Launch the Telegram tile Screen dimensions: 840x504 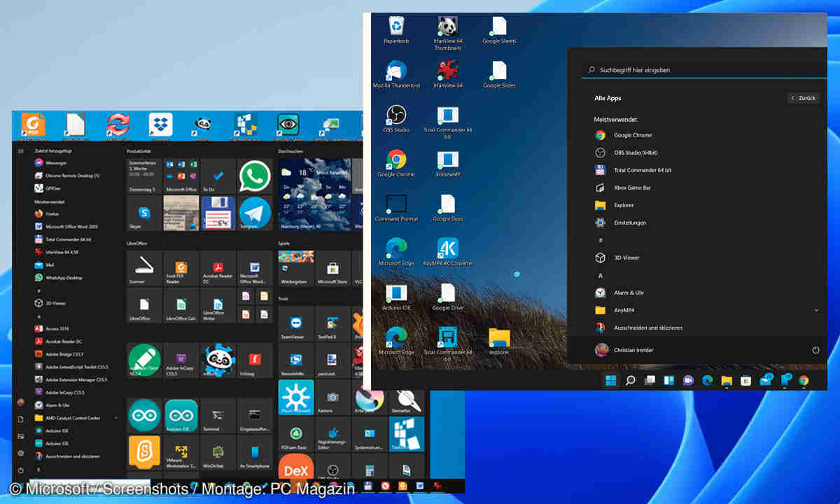click(x=255, y=213)
